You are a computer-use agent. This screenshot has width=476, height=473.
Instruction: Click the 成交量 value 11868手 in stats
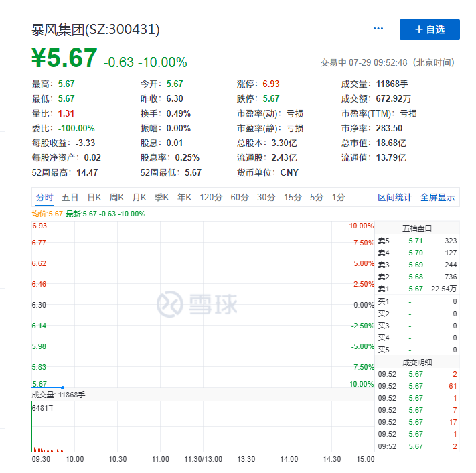pos(392,84)
